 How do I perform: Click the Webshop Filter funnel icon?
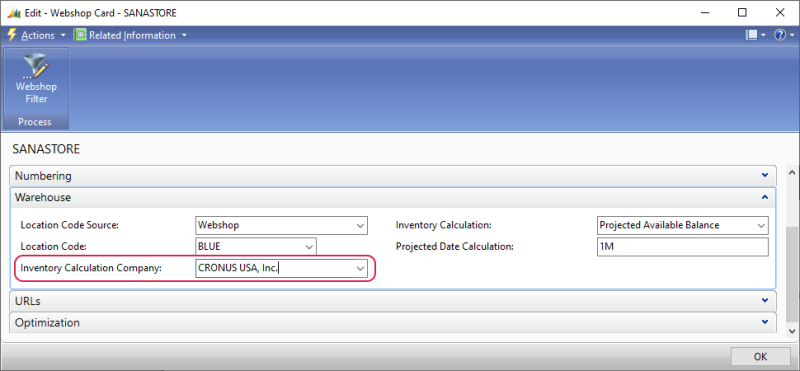35,66
